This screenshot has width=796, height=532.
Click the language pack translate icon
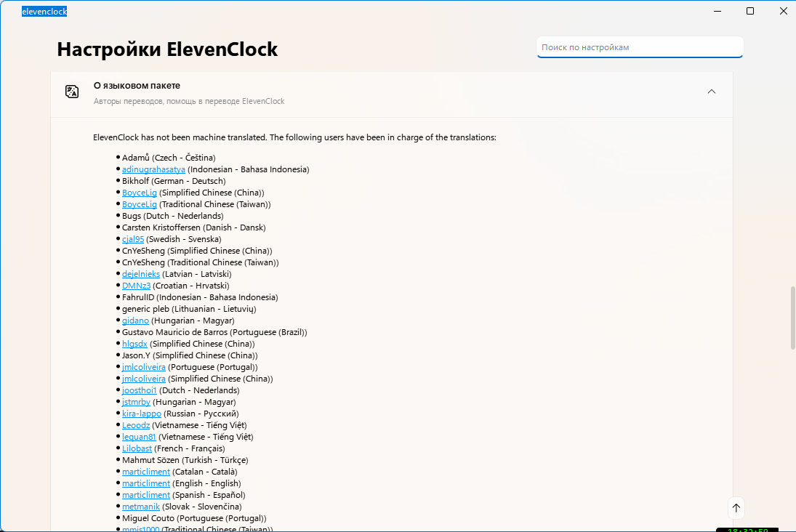[x=72, y=92]
